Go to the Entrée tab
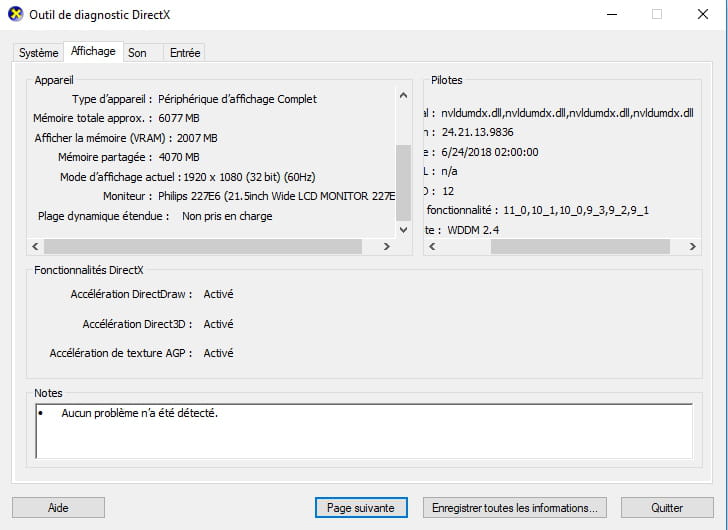Screen dimensions: 728x530 click(x=185, y=52)
